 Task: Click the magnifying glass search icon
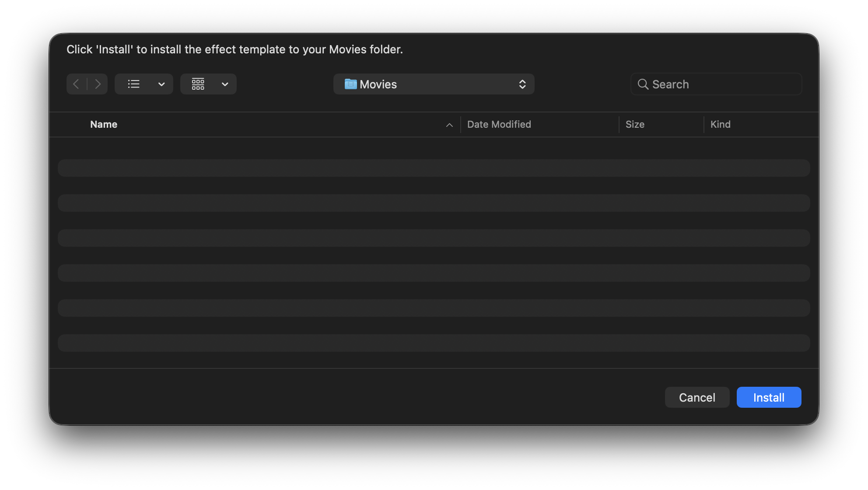tap(643, 84)
